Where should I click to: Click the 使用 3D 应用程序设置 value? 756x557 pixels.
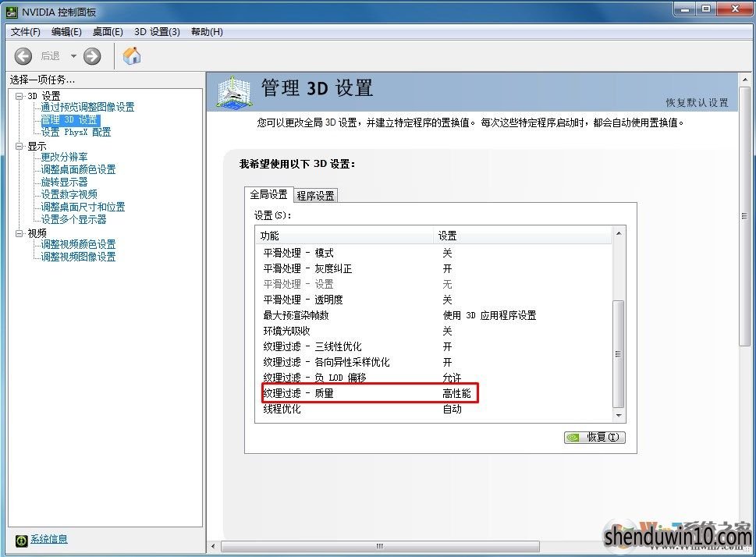[x=489, y=315]
